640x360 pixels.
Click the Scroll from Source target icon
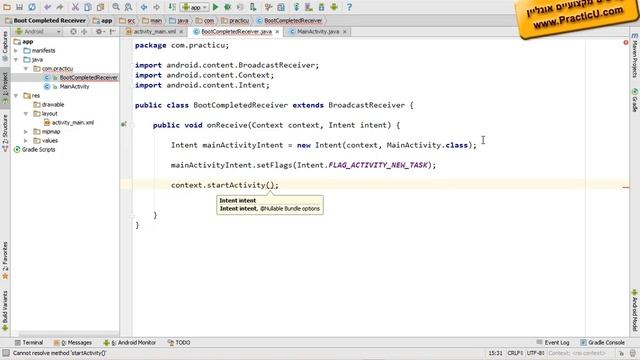73,31
